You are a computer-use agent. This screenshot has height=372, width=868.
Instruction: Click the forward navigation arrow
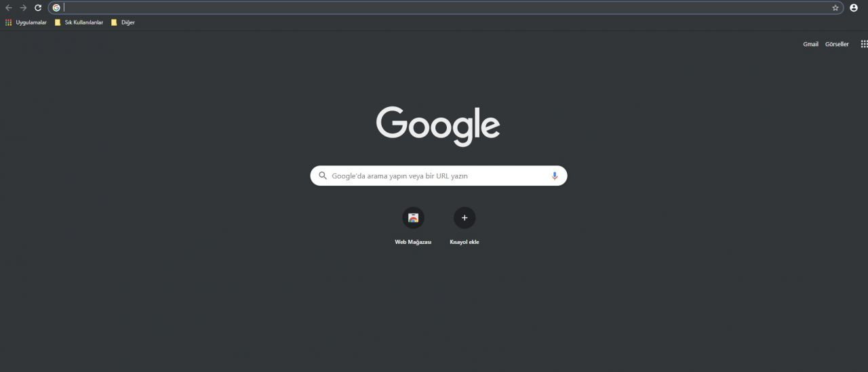click(x=23, y=7)
